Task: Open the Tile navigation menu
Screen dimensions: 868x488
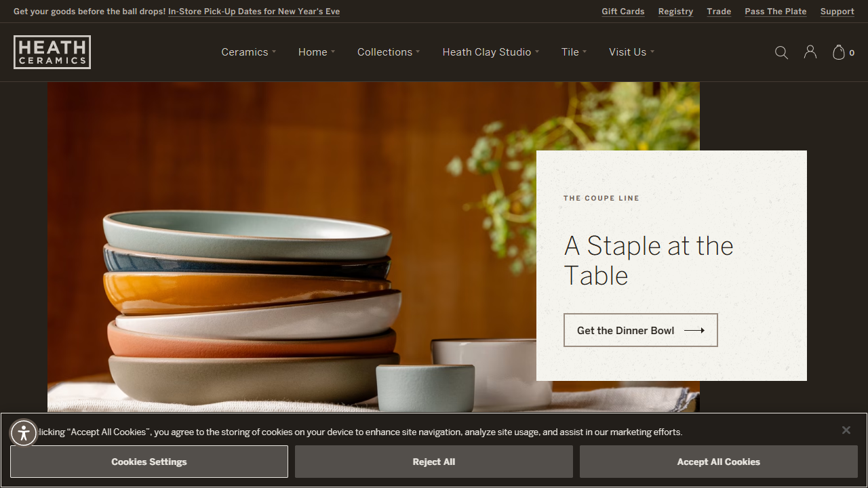Action: 574,52
